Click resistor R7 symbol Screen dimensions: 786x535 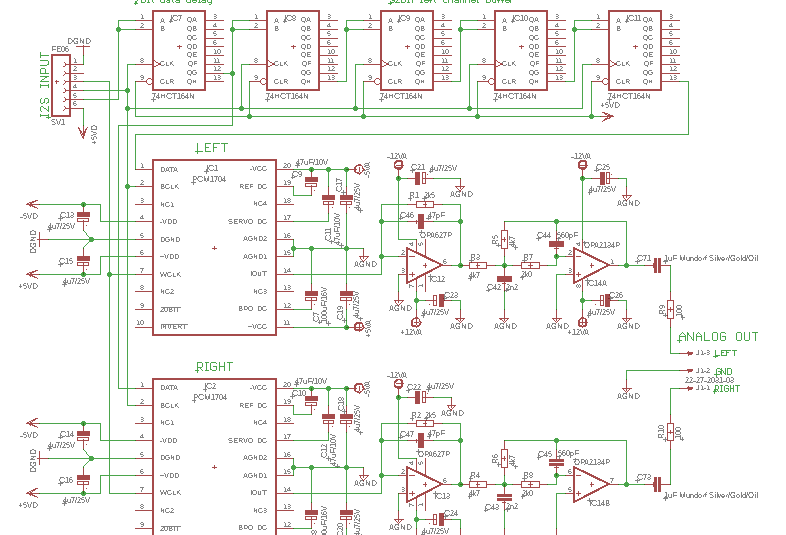[530, 266]
